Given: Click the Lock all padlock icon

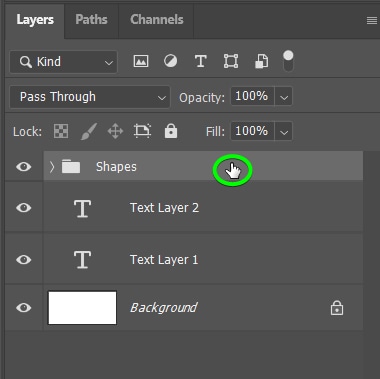Looking at the screenshot, I should (171, 130).
